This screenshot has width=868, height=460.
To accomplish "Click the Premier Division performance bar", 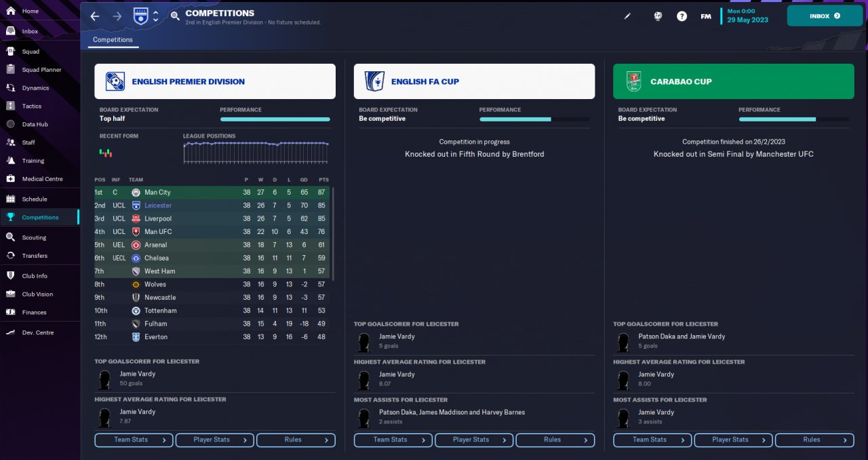I will [x=275, y=119].
